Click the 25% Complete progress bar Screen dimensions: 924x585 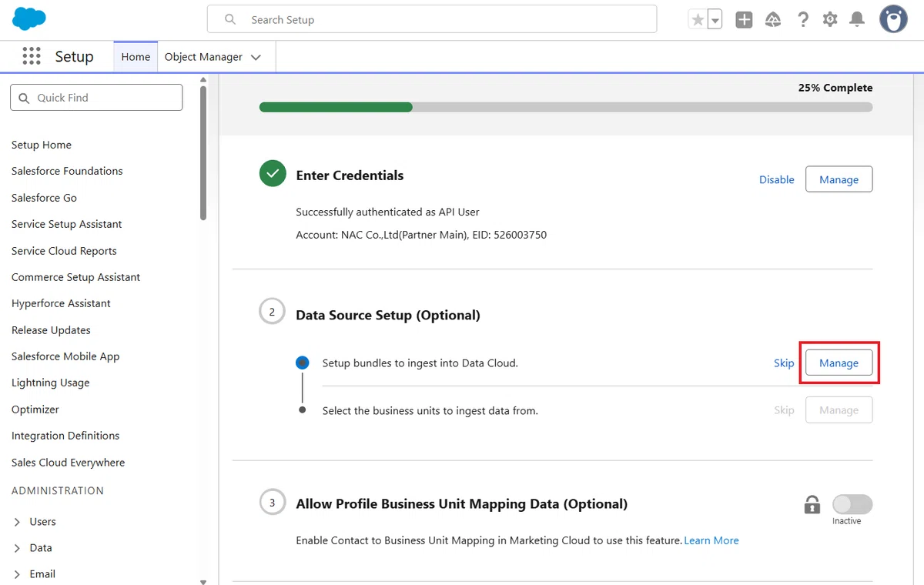(x=566, y=107)
